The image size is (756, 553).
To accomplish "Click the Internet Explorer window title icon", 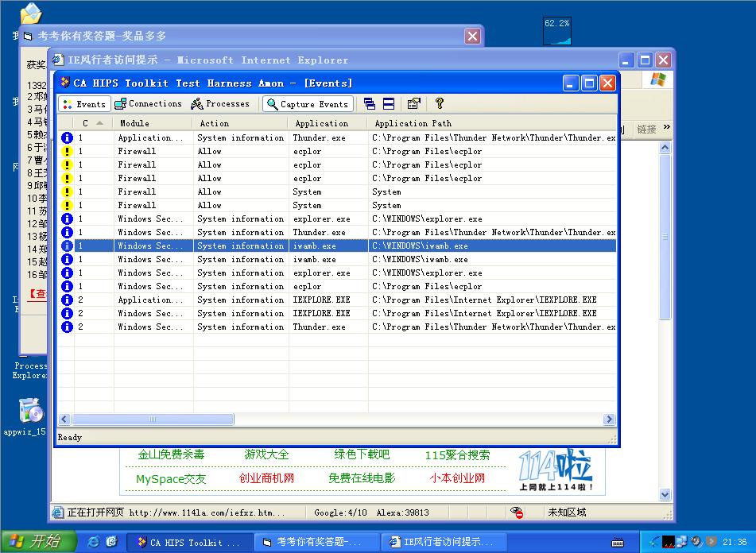I will 58,60.
